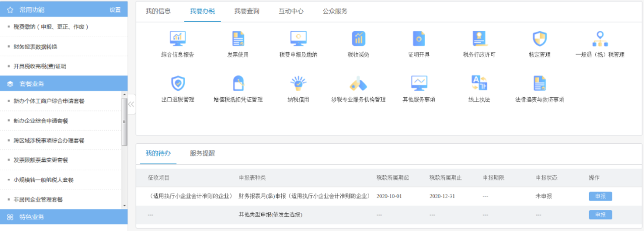Open 涉税专业服务机构管理 icon
This screenshot has width=644, height=231.
358,84
